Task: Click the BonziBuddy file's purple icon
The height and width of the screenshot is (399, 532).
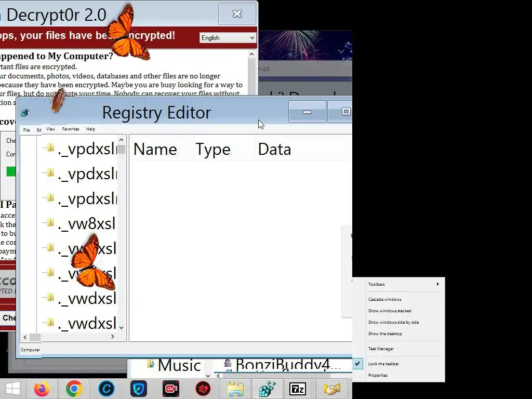Action: point(228,364)
